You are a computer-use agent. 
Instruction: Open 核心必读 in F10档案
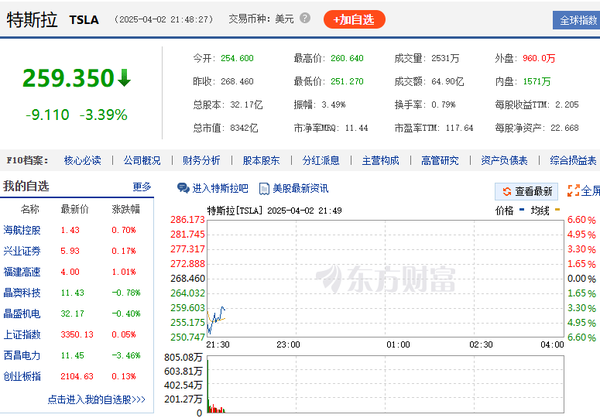point(82,160)
